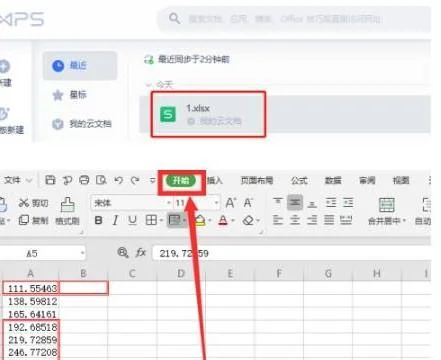Increase font size with larger A icon
The height and width of the screenshot is (360, 441).
231,203
